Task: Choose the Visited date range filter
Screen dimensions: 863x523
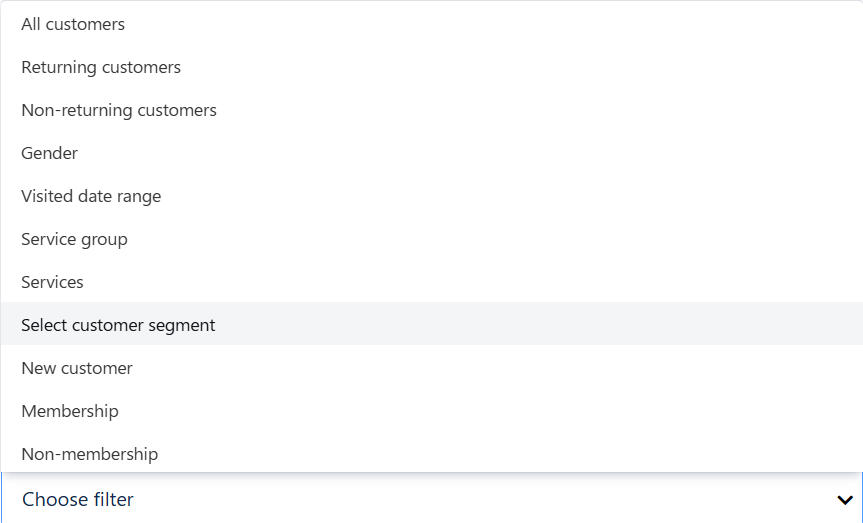Action: coord(91,196)
